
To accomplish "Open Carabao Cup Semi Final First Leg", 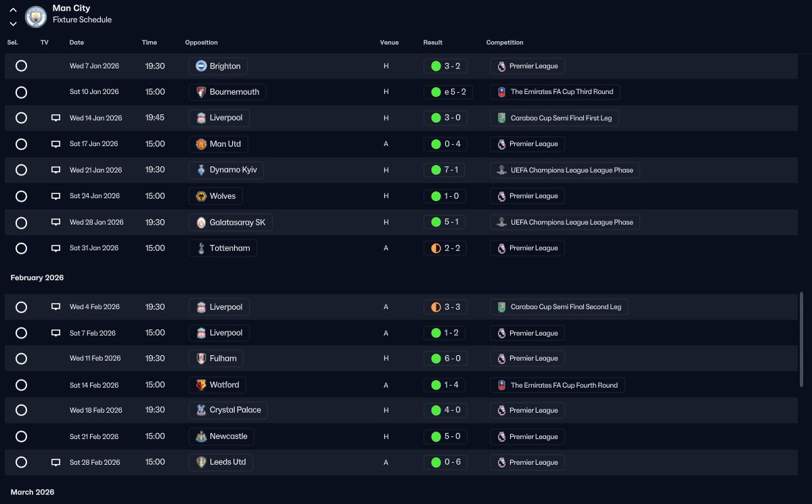I will pos(554,118).
